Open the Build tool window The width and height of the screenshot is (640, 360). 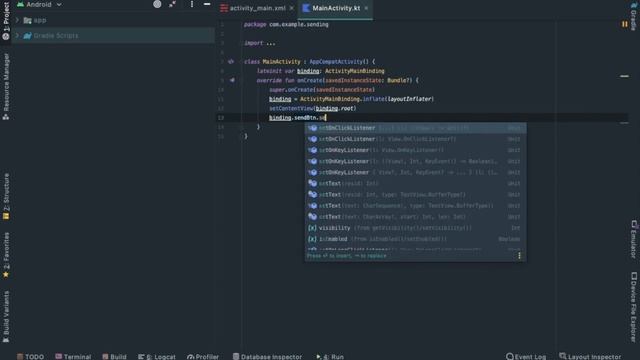click(x=114, y=357)
